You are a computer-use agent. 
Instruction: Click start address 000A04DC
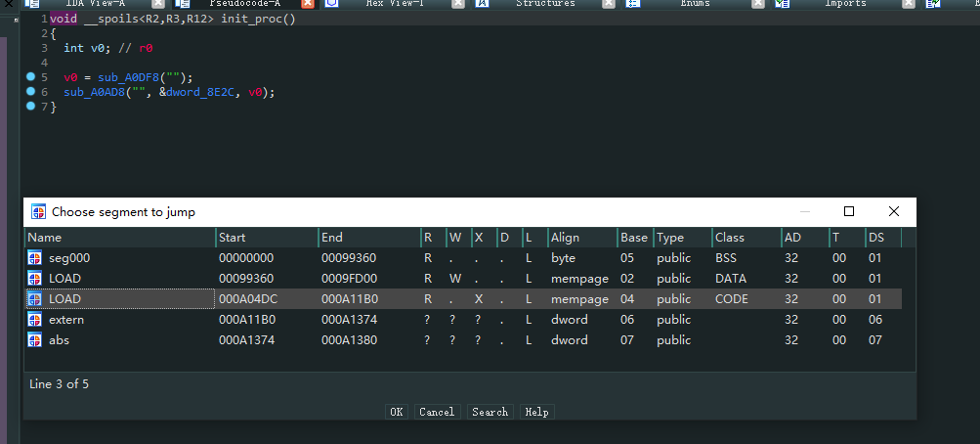coord(248,299)
